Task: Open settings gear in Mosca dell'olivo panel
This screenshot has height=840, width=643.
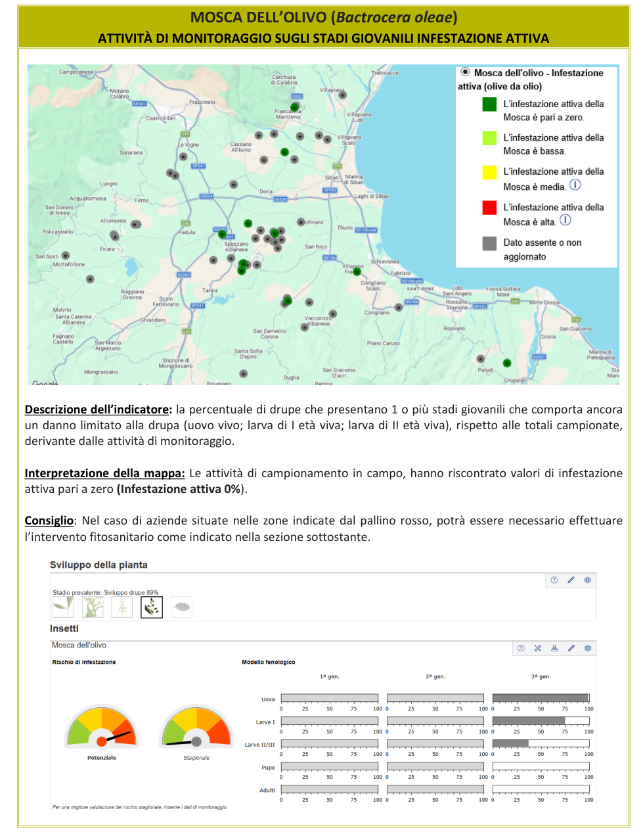Action: (x=588, y=648)
